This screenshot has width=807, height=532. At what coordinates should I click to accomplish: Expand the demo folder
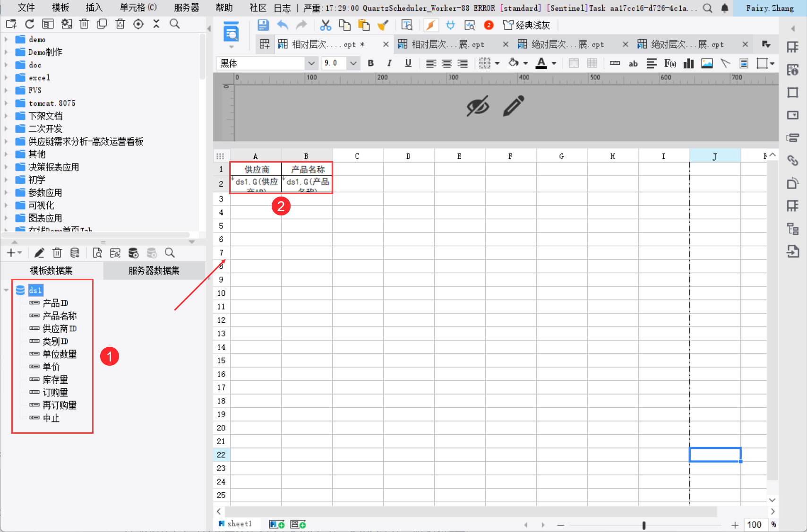point(6,39)
